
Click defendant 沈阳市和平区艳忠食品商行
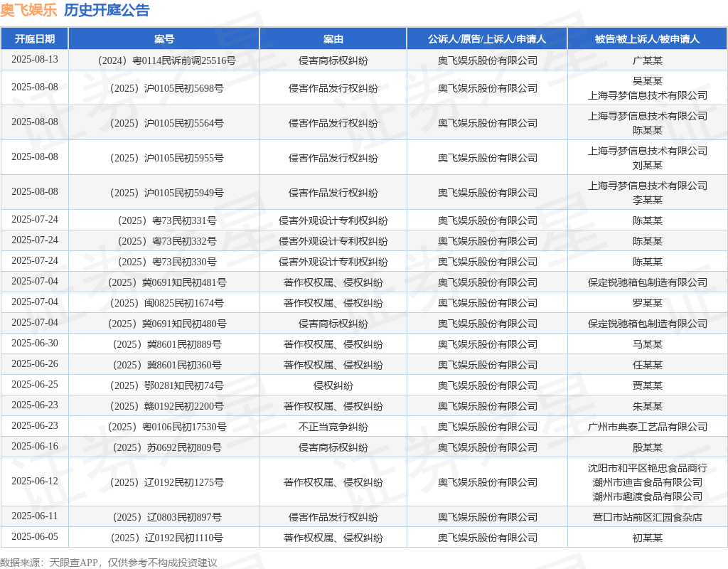click(647, 468)
